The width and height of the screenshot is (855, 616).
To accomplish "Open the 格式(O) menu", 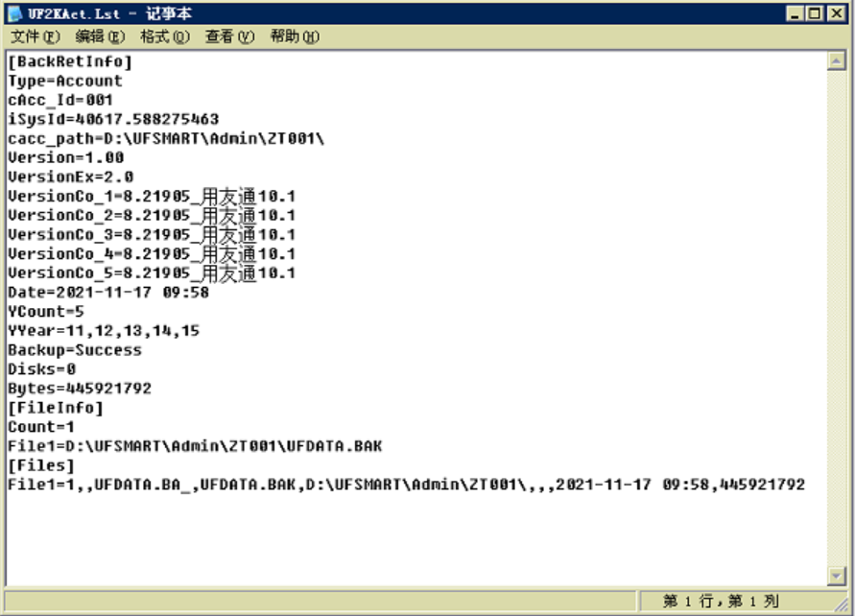I will 165,36.
